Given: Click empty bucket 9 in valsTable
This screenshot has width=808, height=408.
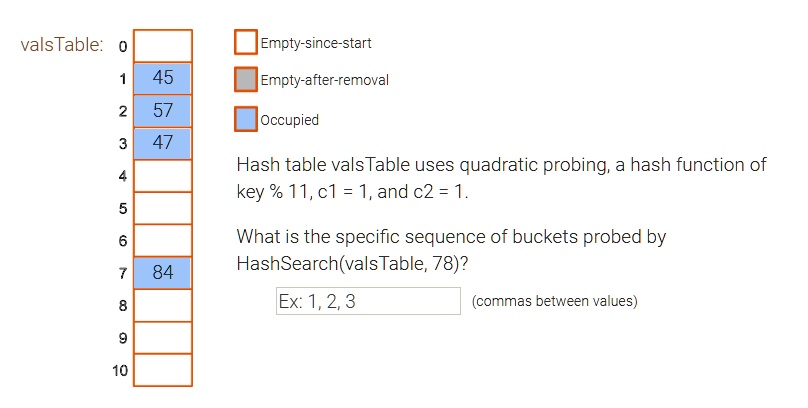Looking at the screenshot, I should (163, 338).
